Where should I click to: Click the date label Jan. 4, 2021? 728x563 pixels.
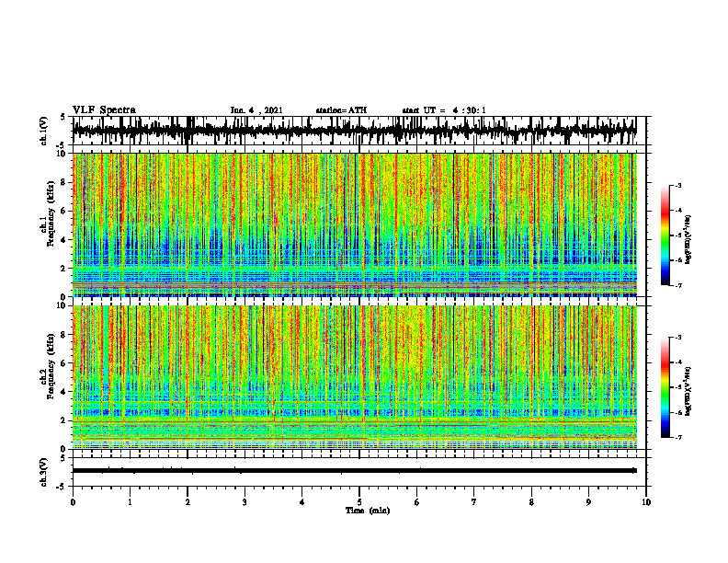pos(256,110)
